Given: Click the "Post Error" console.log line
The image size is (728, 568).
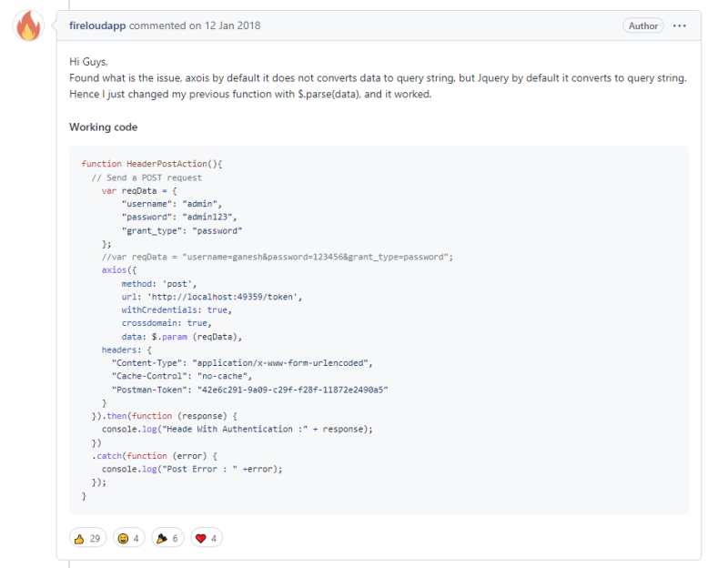Looking at the screenshot, I should (192, 469).
